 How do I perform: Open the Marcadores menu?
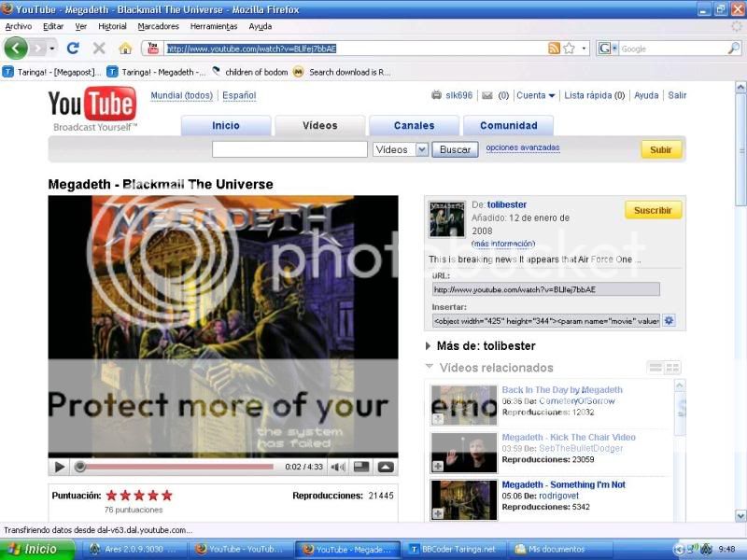158,26
